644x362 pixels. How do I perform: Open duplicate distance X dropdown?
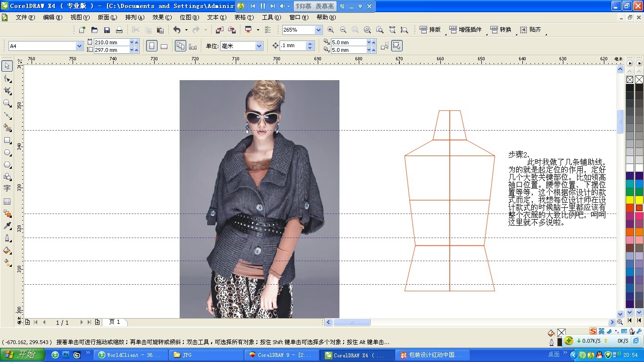[x=369, y=42]
